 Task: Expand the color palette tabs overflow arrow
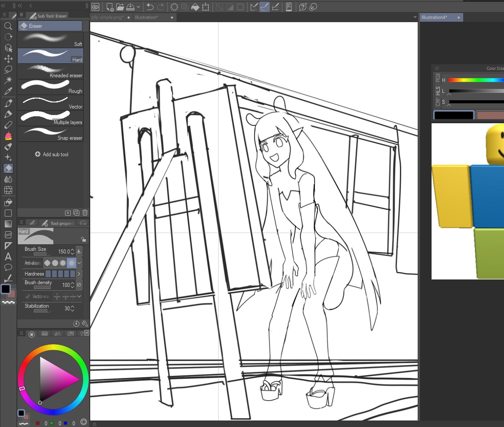point(87,333)
